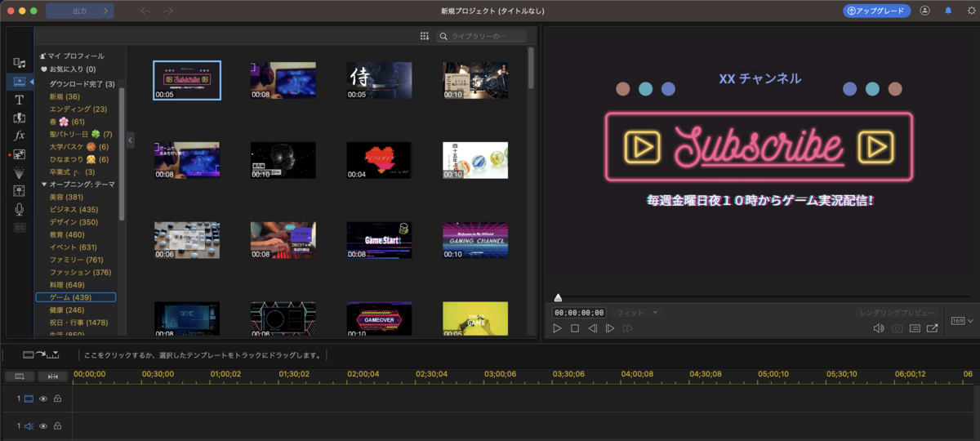The height and width of the screenshot is (441, 980).
Task: Open the settings gear
Action: click(970, 11)
